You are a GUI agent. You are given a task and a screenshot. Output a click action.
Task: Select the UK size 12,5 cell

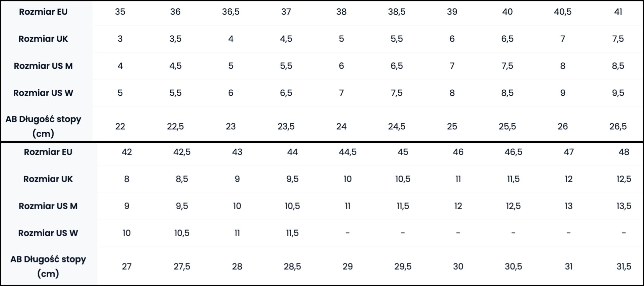(x=624, y=179)
